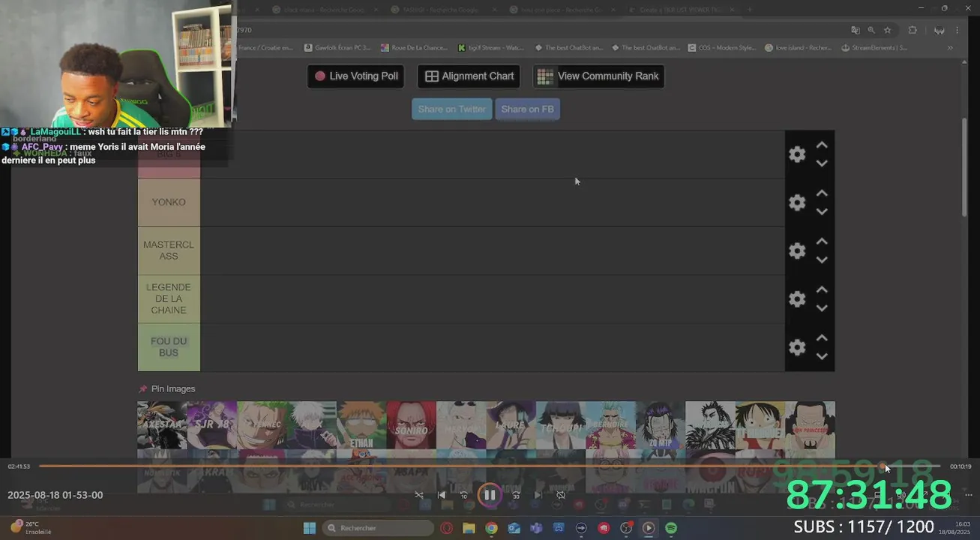The width and height of the screenshot is (980, 540).
Task: Bookmark this page with star icon
Action: (887, 30)
